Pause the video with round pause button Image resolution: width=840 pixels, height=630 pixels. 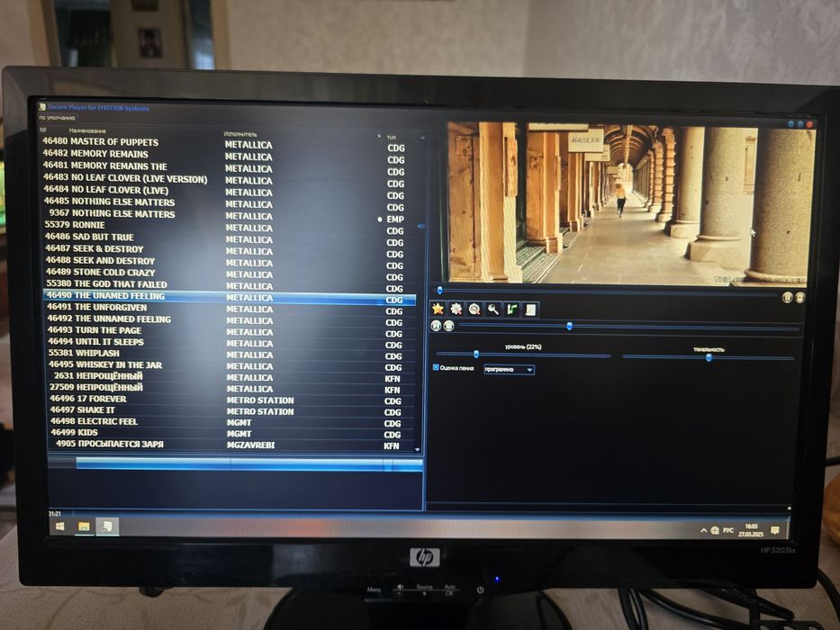(787, 297)
